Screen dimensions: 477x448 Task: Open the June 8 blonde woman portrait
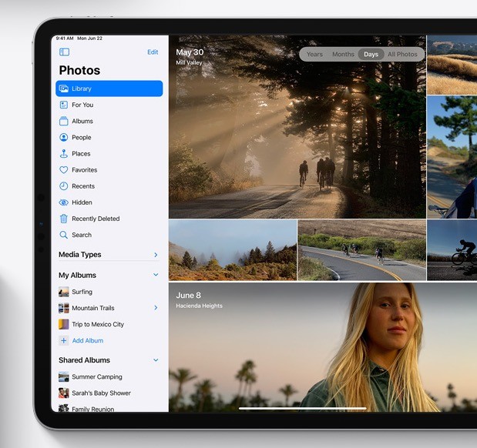tap(323, 347)
